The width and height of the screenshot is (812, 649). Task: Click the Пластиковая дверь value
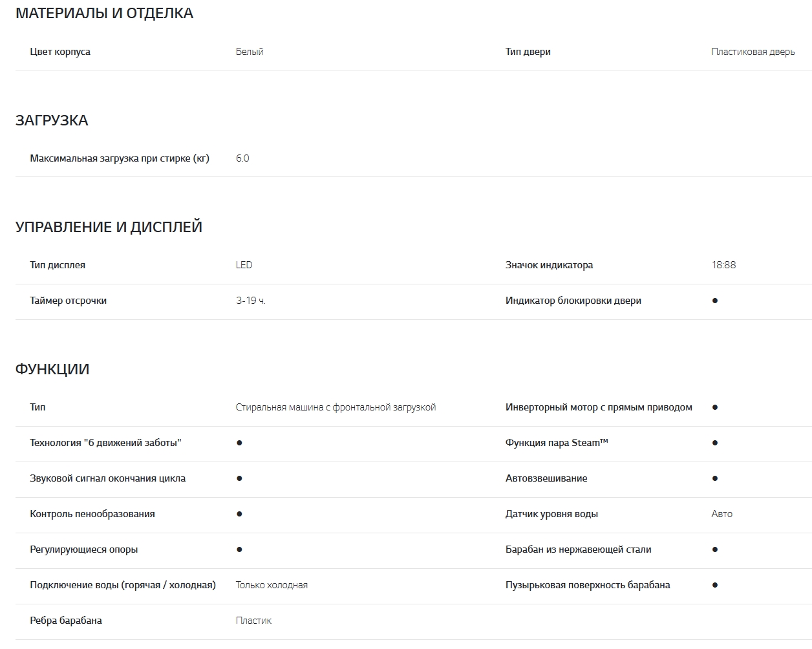coord(753,52)
